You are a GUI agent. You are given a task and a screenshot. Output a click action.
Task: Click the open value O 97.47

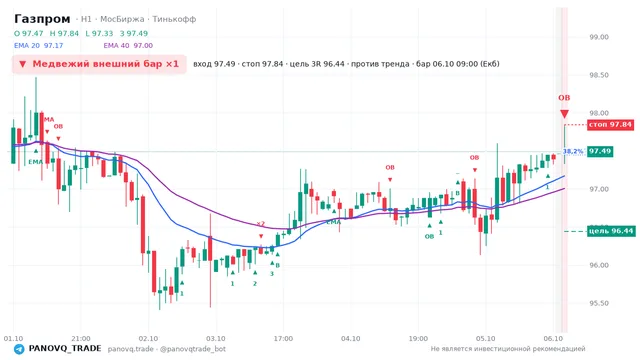29,33
